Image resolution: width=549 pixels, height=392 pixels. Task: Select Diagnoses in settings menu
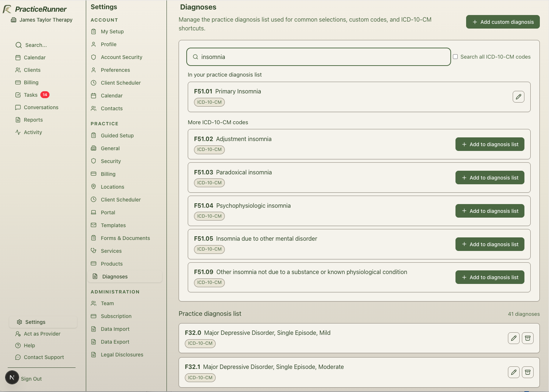coord(125,277)
